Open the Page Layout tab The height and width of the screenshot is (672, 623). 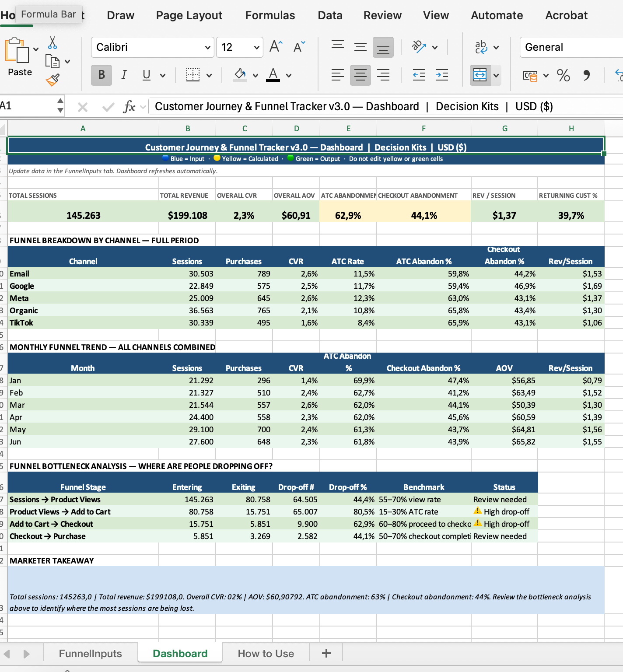[x=189, y=15]
